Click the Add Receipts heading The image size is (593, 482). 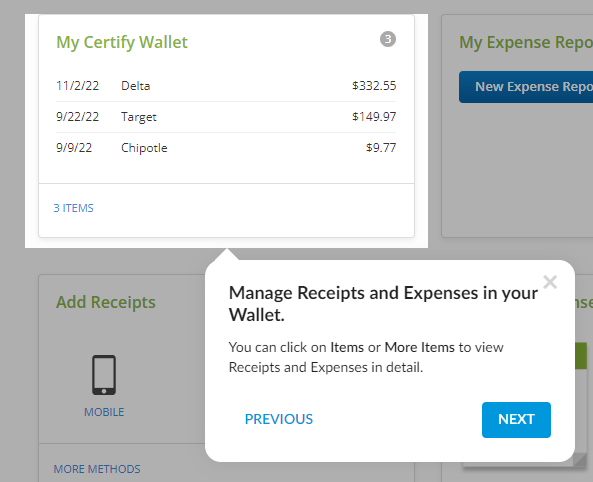tap(106, 302)
